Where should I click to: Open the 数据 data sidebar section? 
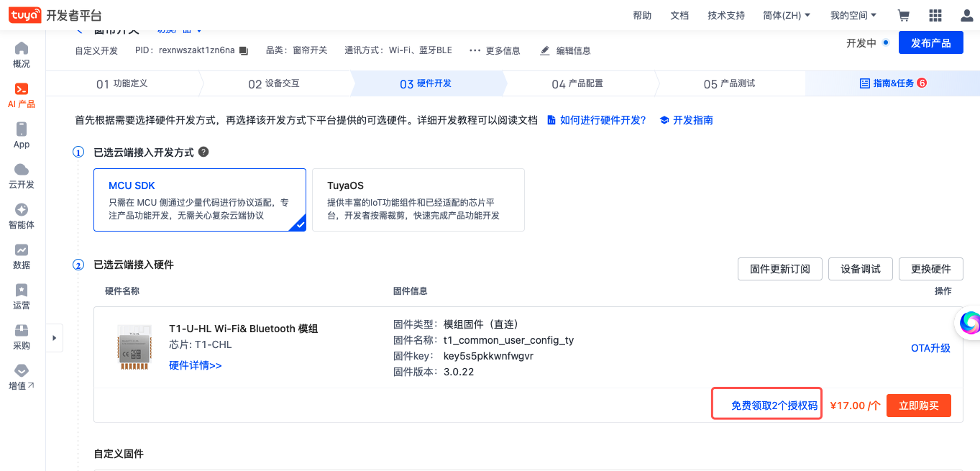pos(22,256)
